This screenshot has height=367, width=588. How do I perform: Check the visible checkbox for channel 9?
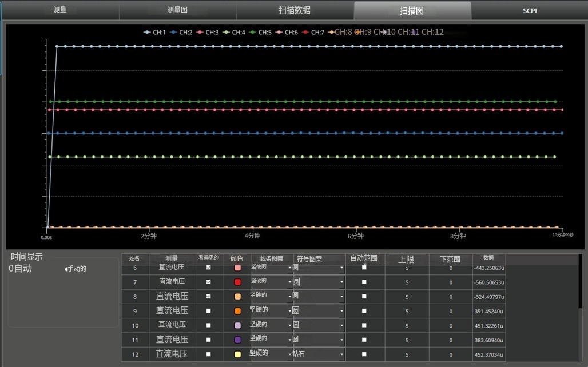pyautogui.click(x=209, y=311)
